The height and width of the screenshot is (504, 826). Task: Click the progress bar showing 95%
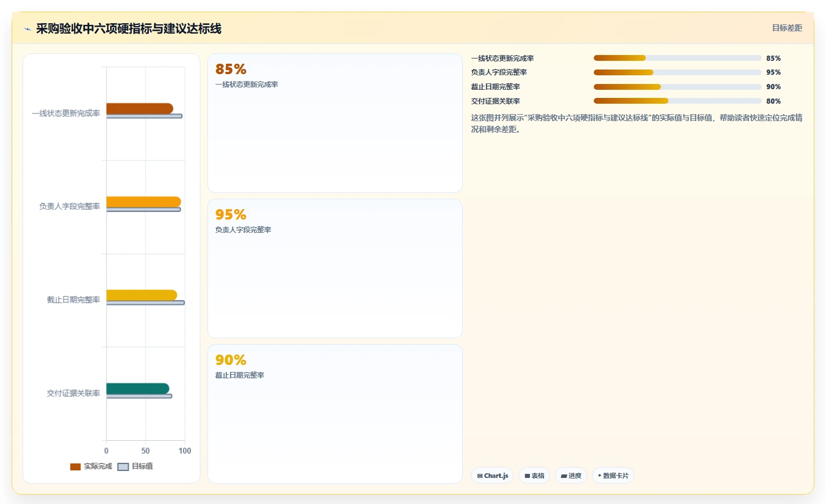pos(677,72)
